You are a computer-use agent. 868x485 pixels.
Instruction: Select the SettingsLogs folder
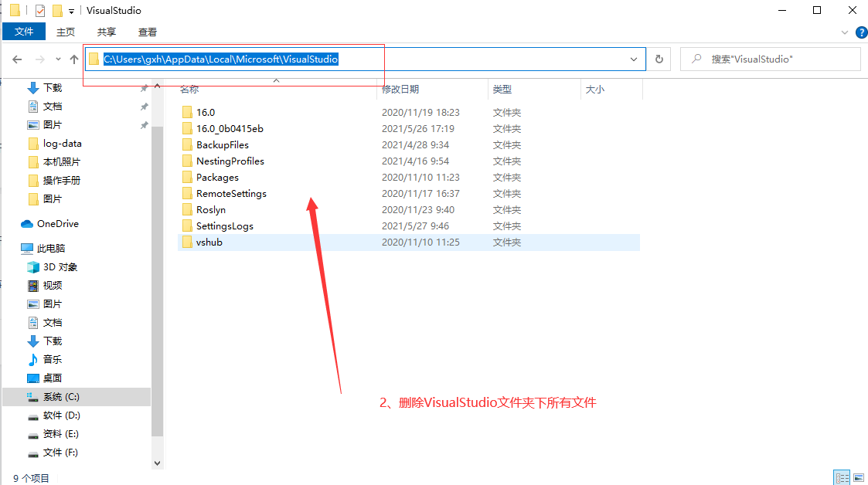point(225,226)
